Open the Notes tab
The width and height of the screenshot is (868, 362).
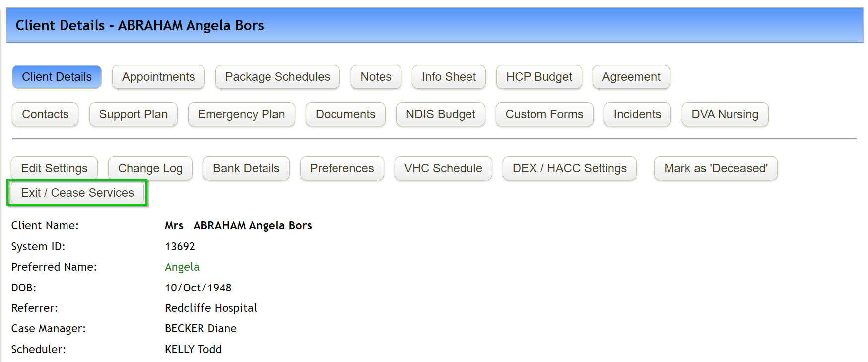click(x=376, y=77)
